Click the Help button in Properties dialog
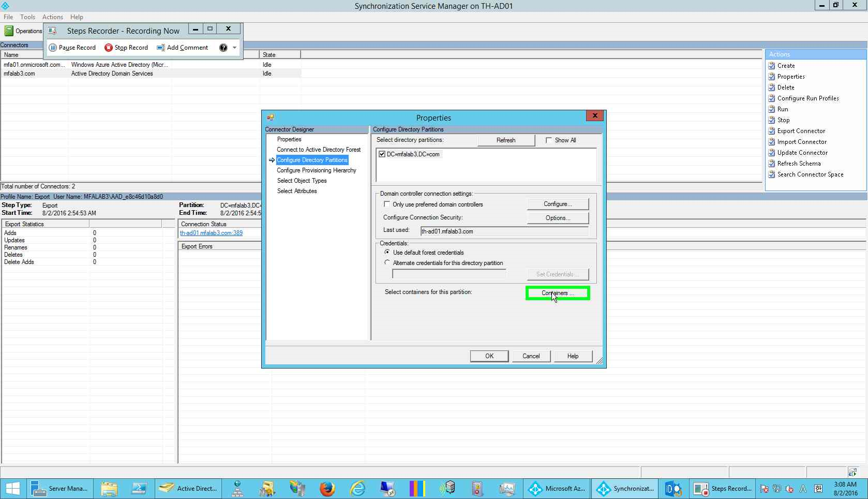The image size is (868, 499). point(573,356)
